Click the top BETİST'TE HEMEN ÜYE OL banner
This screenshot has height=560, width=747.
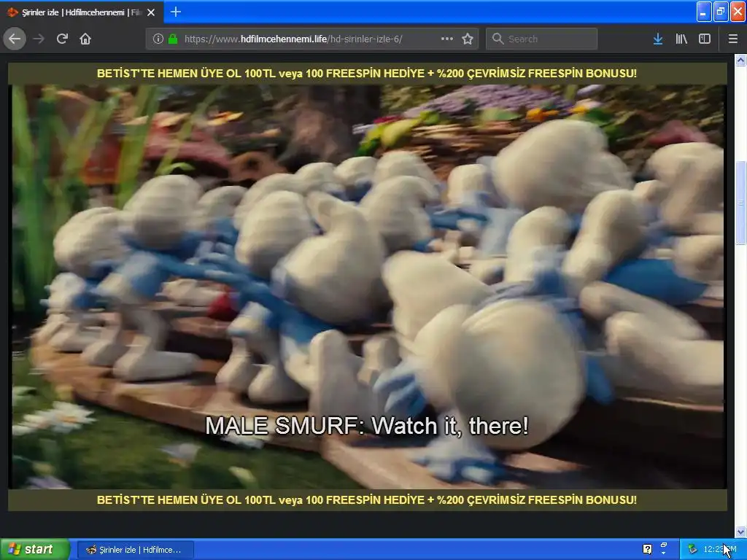coord(367,74)
